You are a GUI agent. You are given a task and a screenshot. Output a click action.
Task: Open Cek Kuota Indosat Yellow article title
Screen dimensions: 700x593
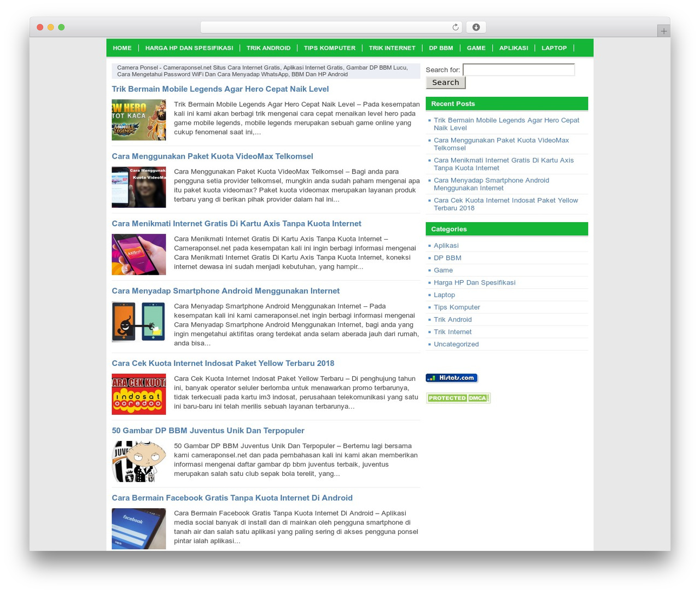(223, 363)
